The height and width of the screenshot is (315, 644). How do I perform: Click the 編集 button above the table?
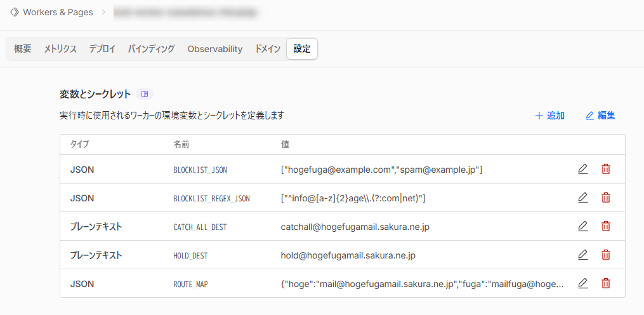coord(600,116)
